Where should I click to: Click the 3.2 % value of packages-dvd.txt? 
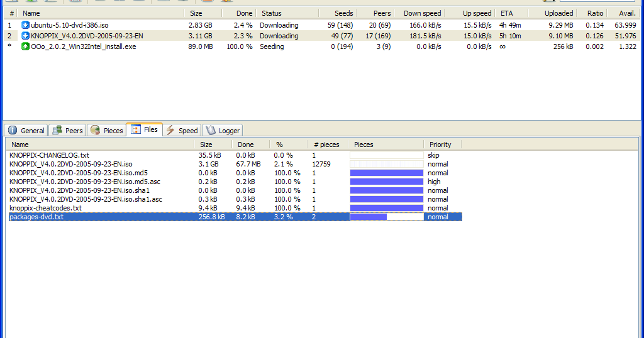pyautogui.click(x=284, y=217)
